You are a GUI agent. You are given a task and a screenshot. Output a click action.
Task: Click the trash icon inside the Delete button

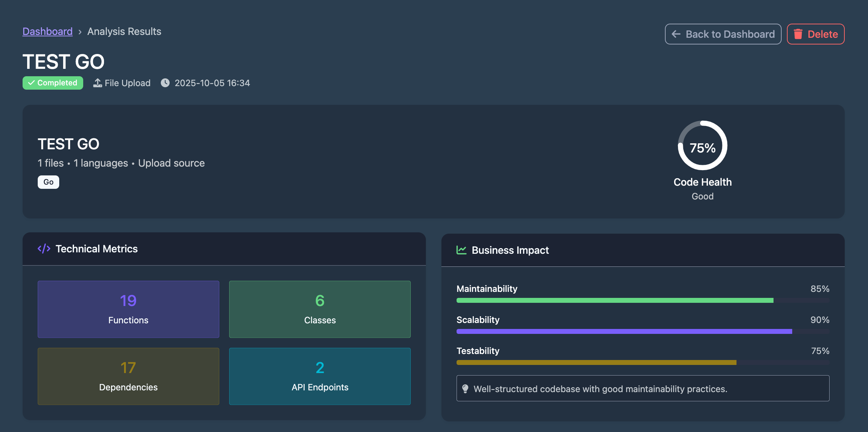798,34
